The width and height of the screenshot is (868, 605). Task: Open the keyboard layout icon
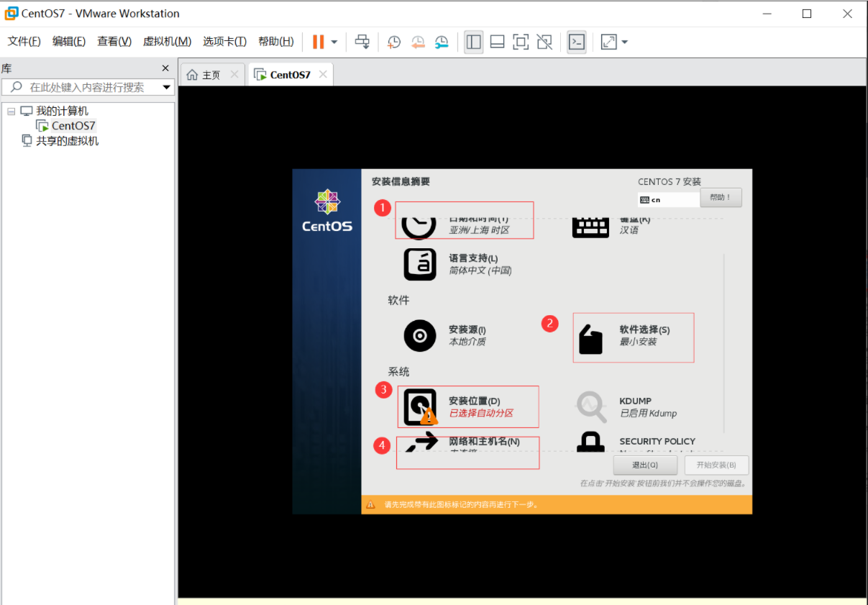[x=590, y=227]
